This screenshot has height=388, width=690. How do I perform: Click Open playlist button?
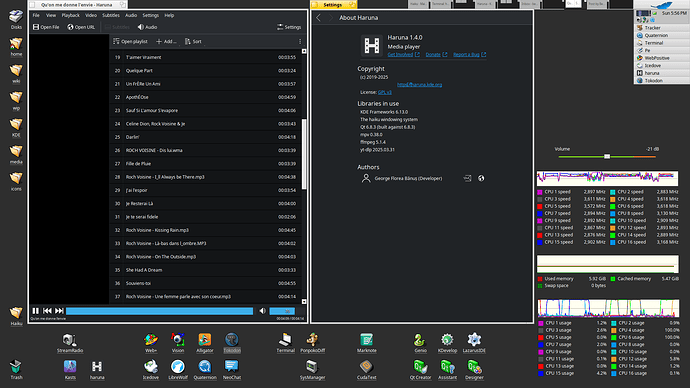click(130, 41)
